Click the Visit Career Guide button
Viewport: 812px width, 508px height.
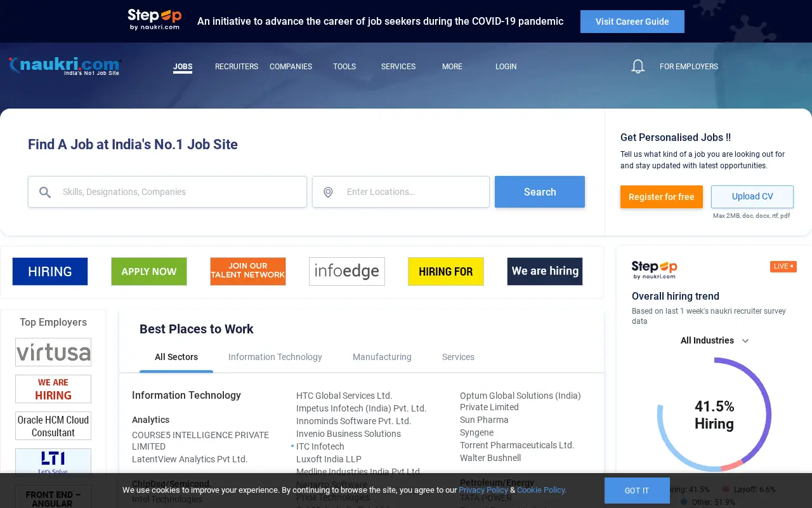tap(632, 22)
